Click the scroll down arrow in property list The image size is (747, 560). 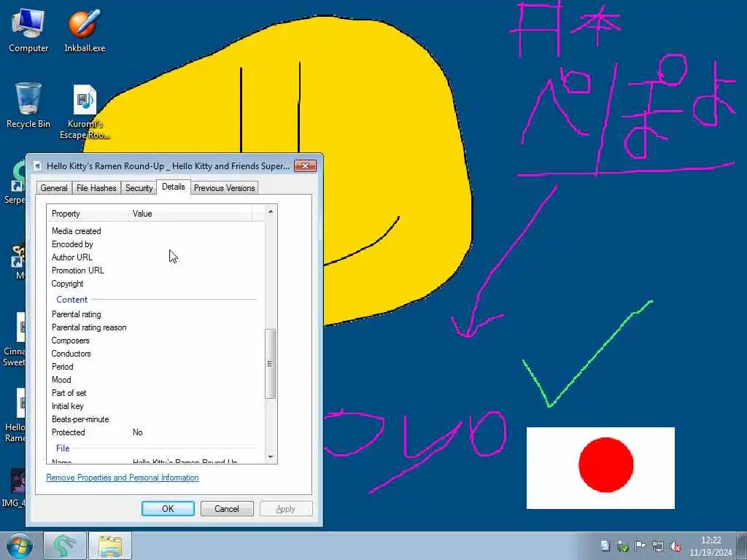271,457
